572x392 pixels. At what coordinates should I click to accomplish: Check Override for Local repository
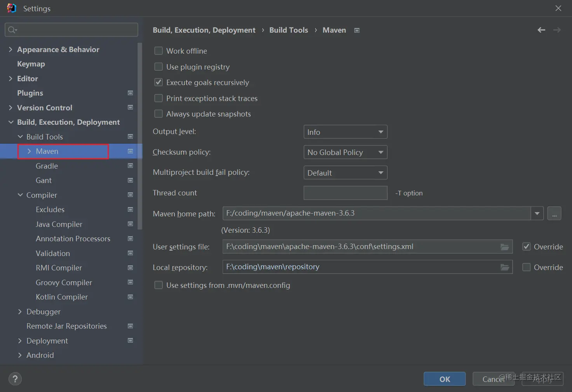(x=527, y=267)
